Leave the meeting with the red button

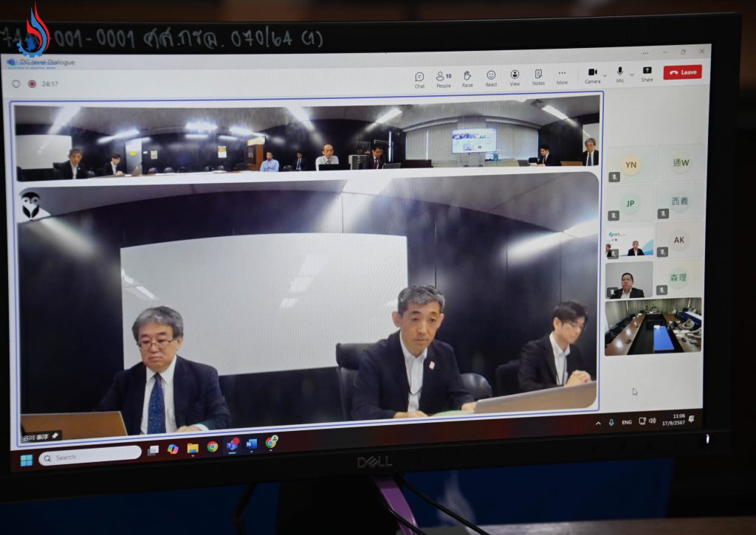[682, 72]
